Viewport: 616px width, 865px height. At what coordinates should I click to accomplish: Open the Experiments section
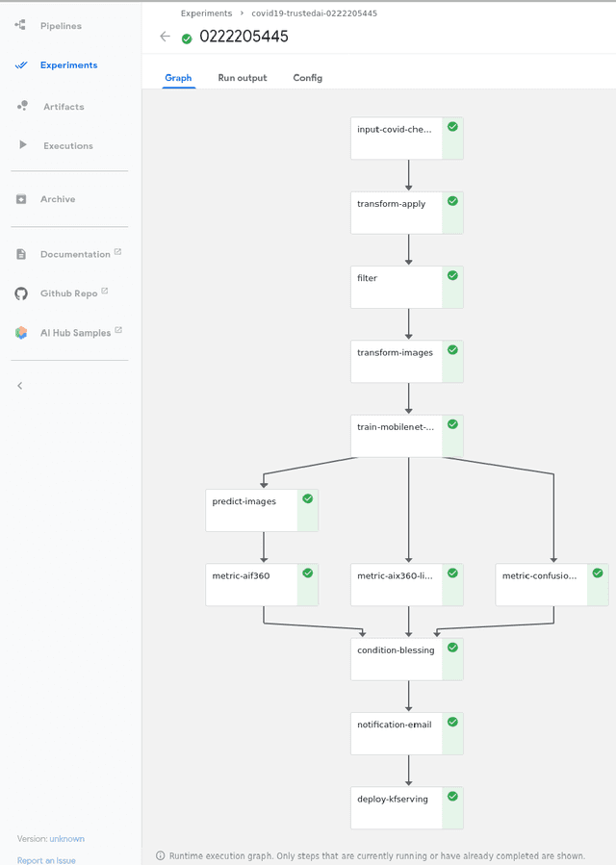click(x=66, y=65)
